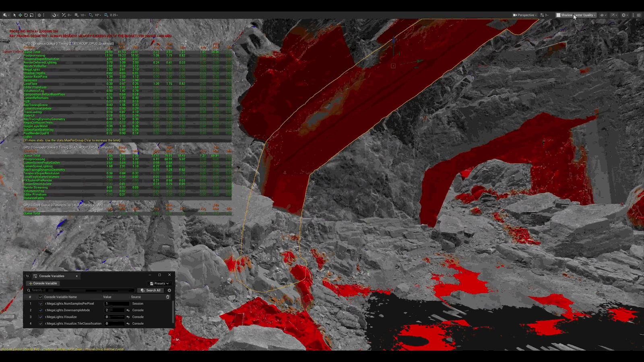Screen dimensions: 644x362
Task: Open scale snap 0.25 dropdown
Action: (x=114, y=15)
